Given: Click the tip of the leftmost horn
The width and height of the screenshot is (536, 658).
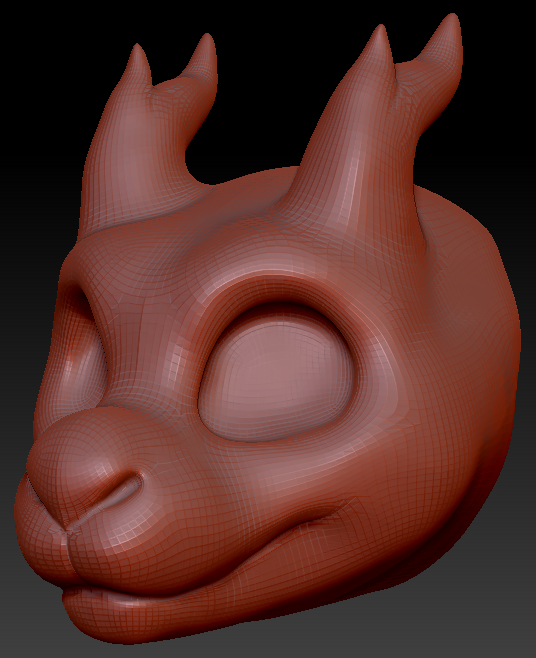Looking at the screenshot, I should point(137,50).
